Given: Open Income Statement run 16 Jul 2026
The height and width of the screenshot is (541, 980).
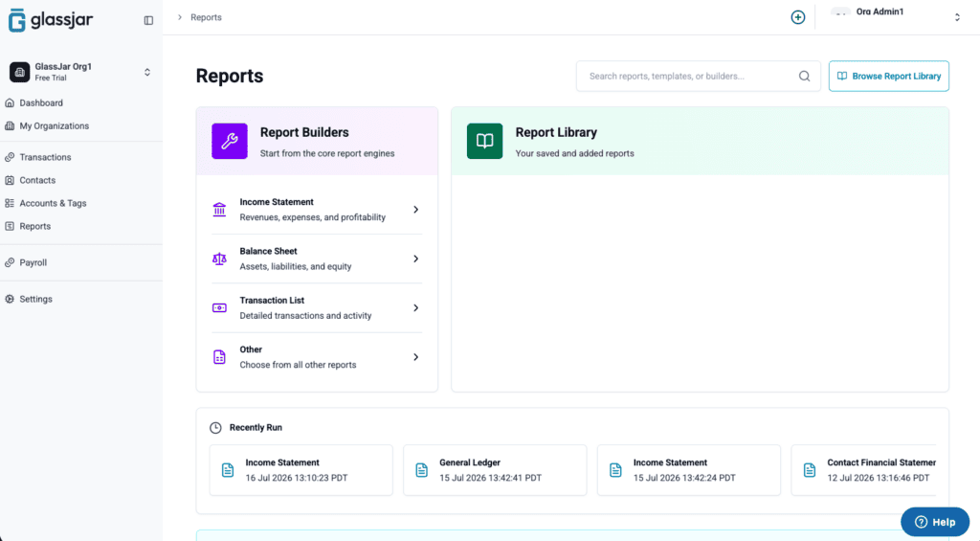Looking at the screenshot, I should coord(301,470).
